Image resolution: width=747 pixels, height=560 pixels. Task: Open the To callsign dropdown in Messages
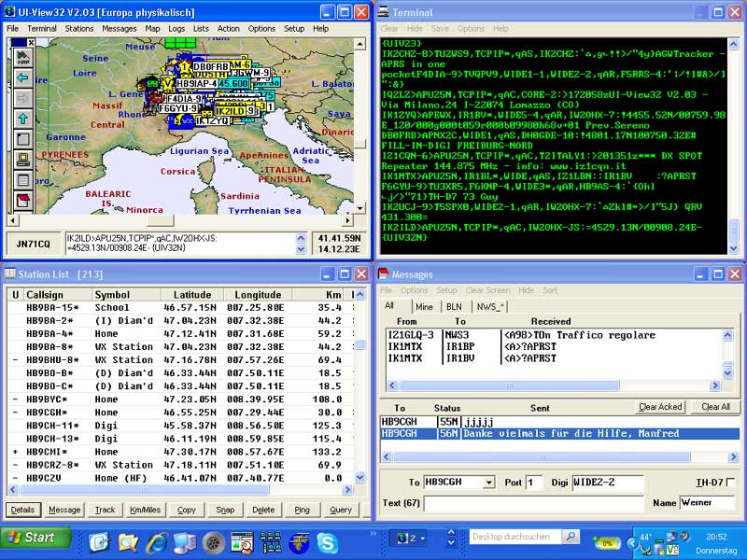click(x=488, y=483)
